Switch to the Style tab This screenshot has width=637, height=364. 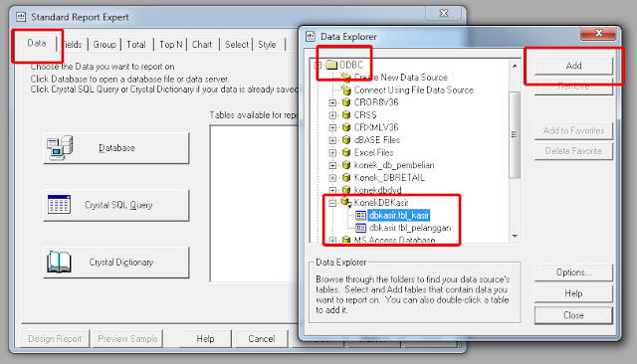click(x=267, y=45)
